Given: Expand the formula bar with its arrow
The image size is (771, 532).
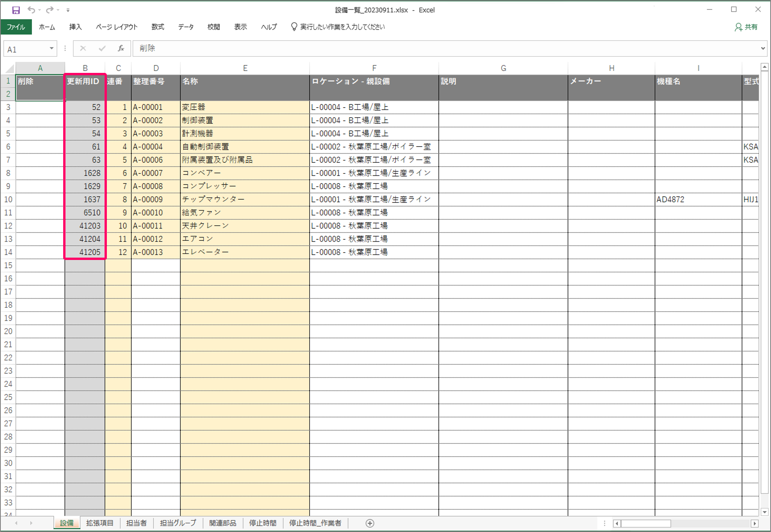Looking at the screenshot, I should [763, 48].
